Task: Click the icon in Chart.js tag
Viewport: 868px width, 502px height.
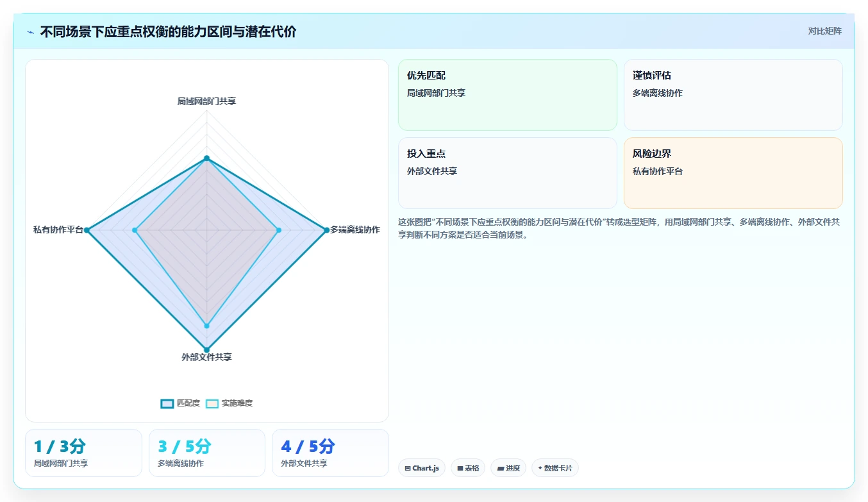Action: (x=408, y=469)
